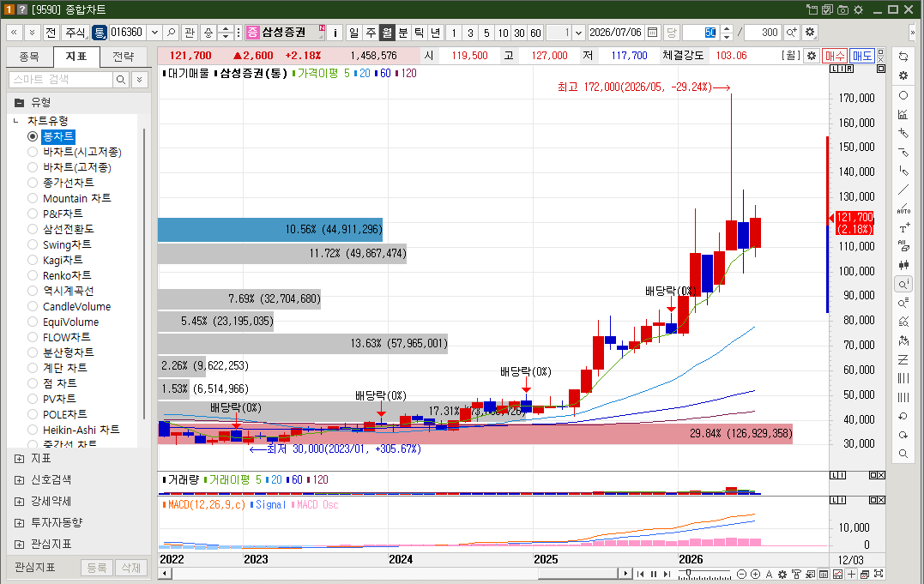Choose the 삼선전환도 chart radio option
Screen dimensions: 924x584
pyautogui.click(x=33, y=229)
